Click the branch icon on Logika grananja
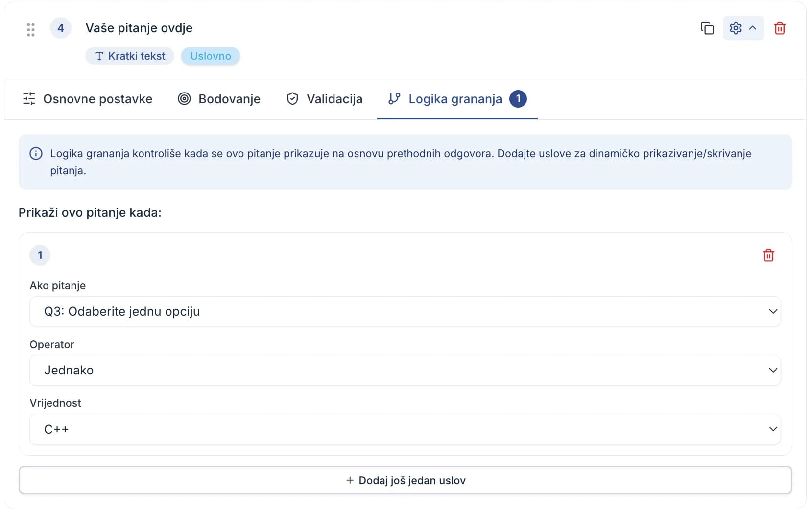This screenshot has width=812, height=513. (x=394, y=99)
